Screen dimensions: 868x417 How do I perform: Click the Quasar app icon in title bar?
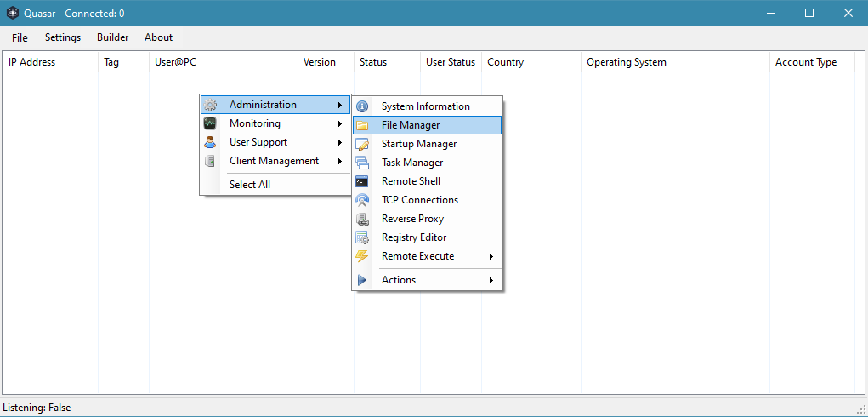pyautogui.click(x=12, y=13)
